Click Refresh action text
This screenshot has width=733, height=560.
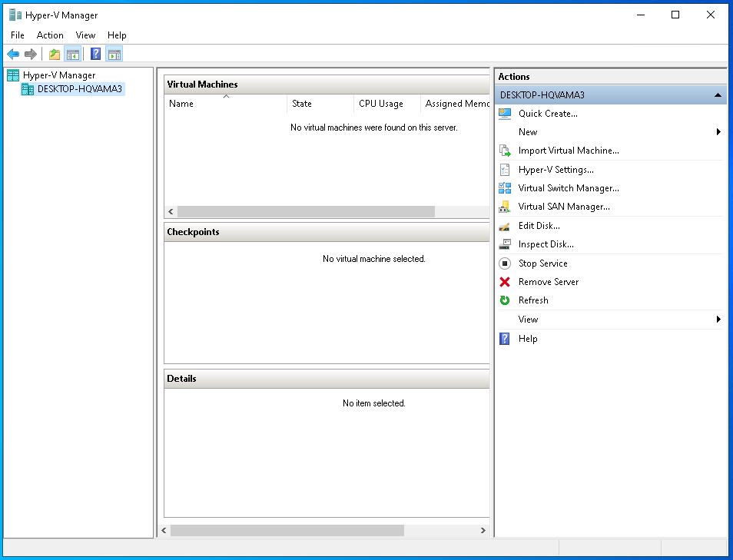coord(533,300)
